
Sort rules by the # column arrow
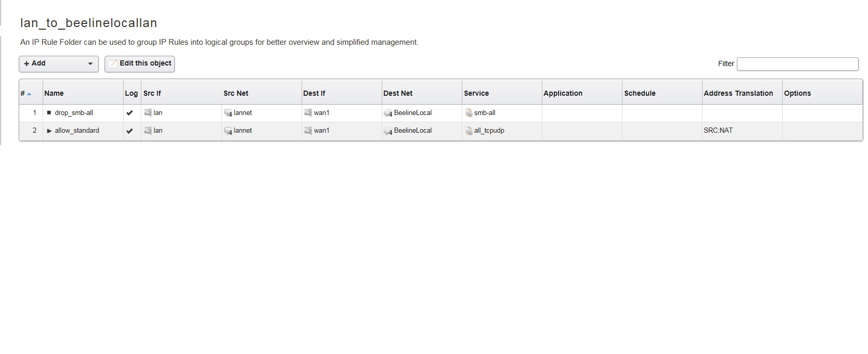(x=29, y=94)
